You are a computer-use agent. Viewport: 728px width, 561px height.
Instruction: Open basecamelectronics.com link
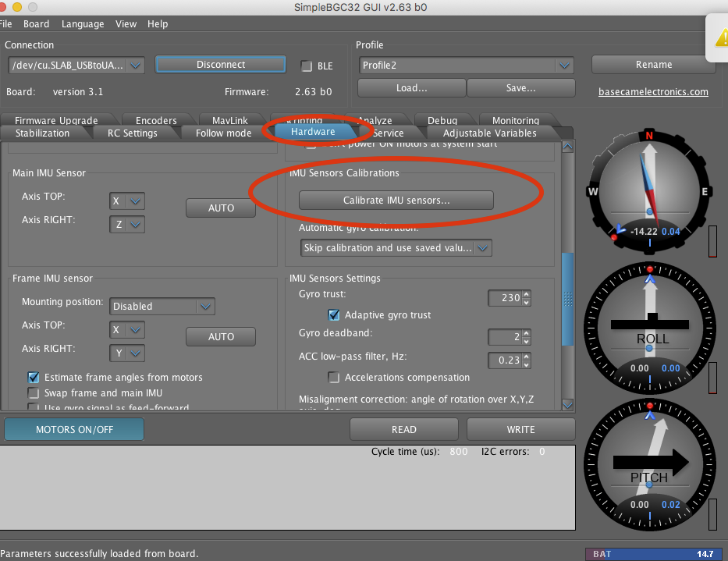(653, 92)
